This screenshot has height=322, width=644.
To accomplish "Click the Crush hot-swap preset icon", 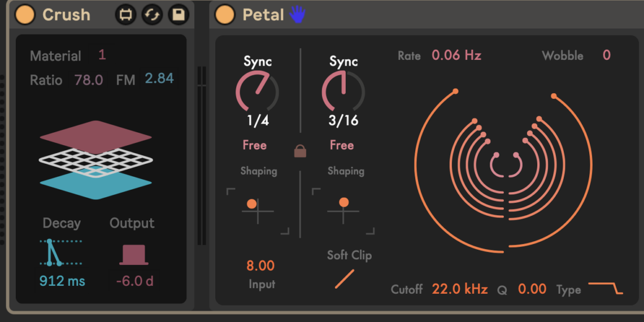I will pyautogui.click(x=152, y=15).
